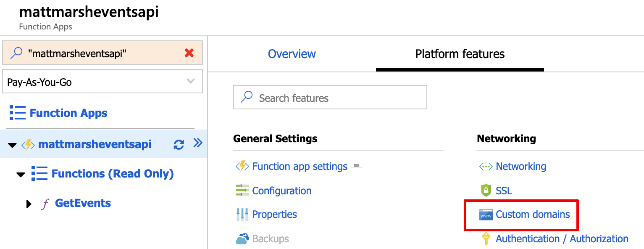Viewport: 644px width, 249px height.
Task: Open the Function Apps list heading
Action: point(68,113)
